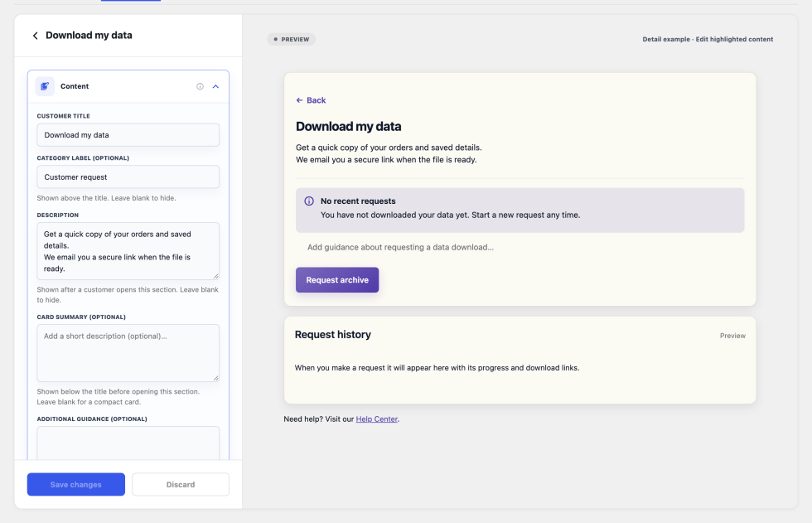Click 'Detail example · Edit highlighted content' text
812x523 pixels.
[x=708, y=39]
